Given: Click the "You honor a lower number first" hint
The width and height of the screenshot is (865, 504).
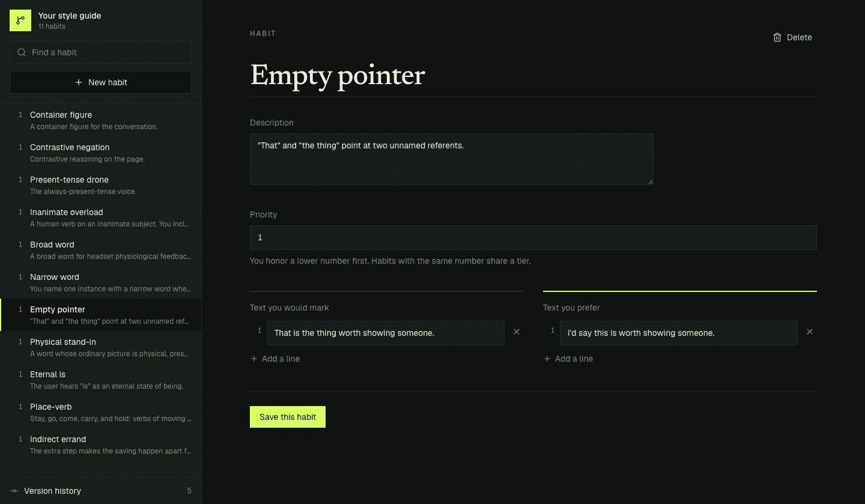Looking at the screenshot, I should pyautogui.click(x=390, y=261).
